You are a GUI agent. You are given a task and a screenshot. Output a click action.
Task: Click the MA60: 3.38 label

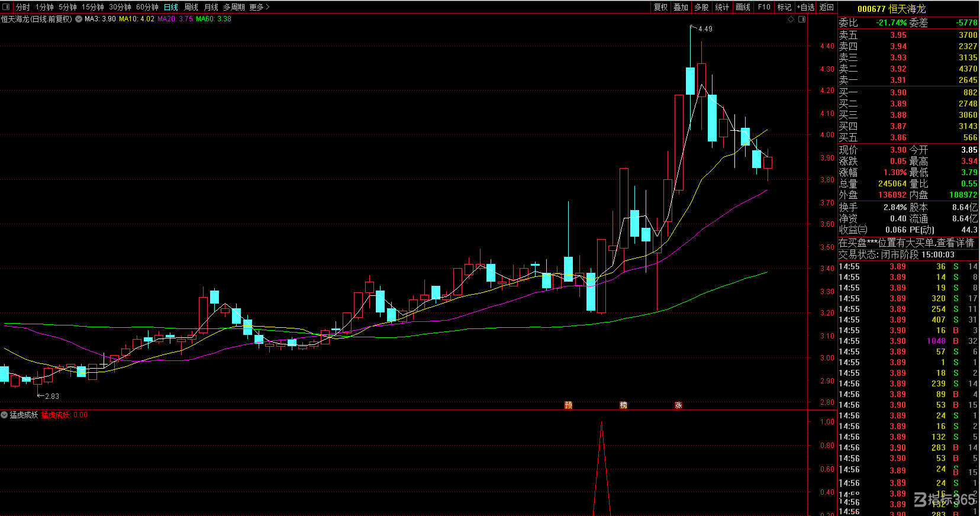click(214, 19)
